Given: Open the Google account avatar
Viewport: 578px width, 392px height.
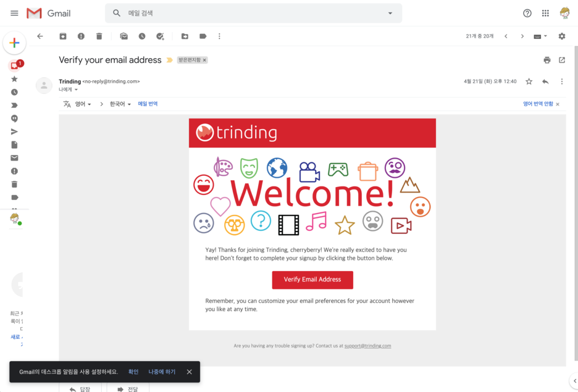Looking at the screenshot, I should point(565,13).
